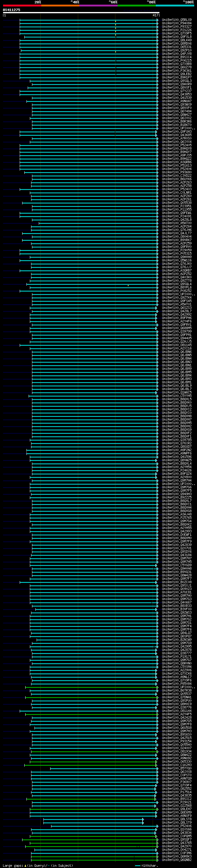
Task: Select hit label UniRef100_P85084
Action: [177, 684]
